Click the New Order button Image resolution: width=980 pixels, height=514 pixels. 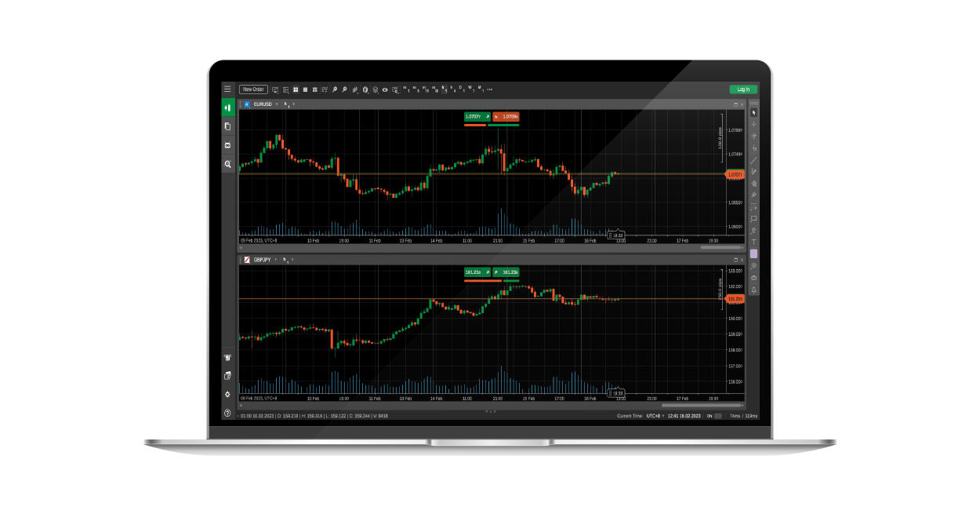coord(253,89)
